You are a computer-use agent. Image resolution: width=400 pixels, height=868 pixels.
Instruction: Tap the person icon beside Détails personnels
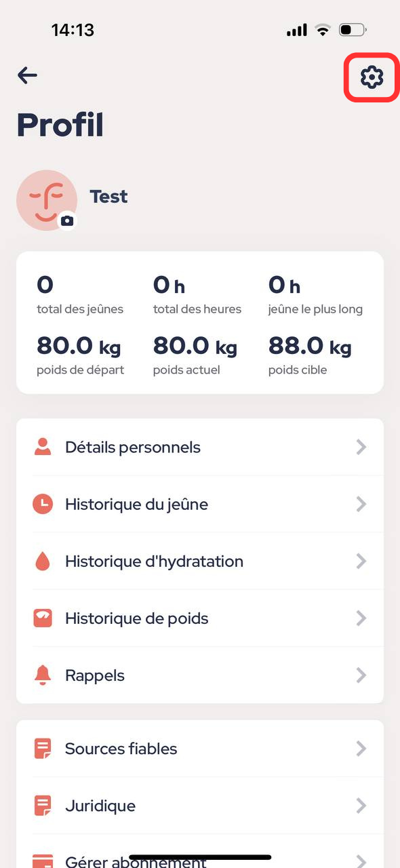point(43,447)
